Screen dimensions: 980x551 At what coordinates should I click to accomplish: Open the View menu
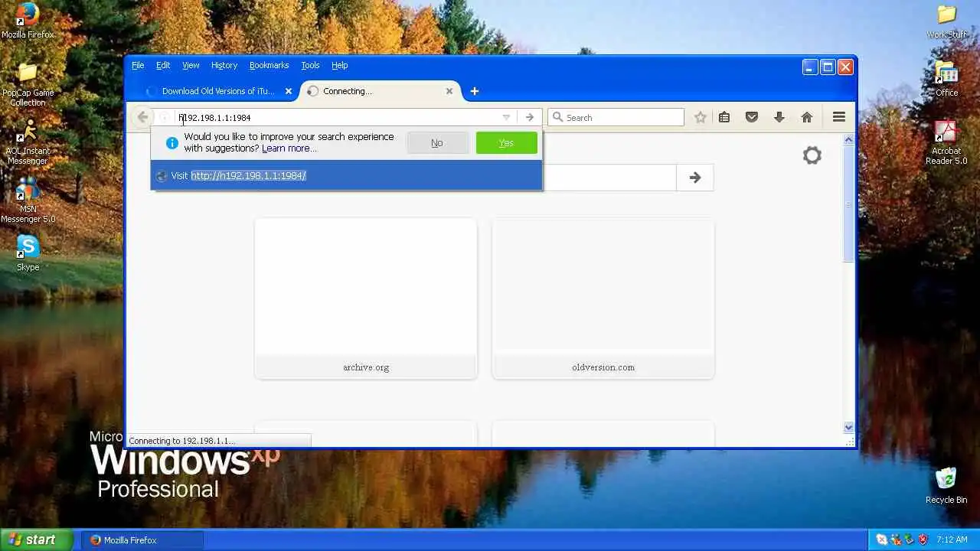click(191, 65)
